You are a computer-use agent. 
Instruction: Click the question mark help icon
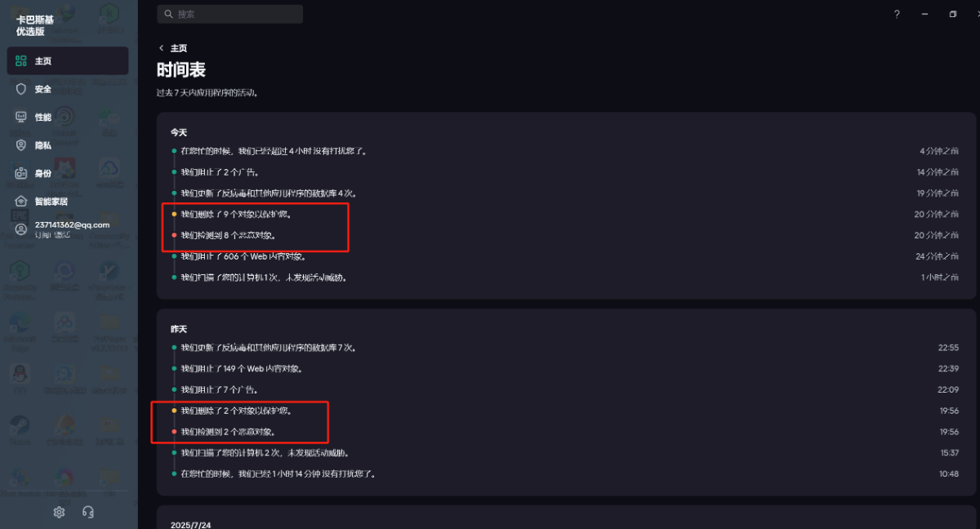[x=897, y=14]
